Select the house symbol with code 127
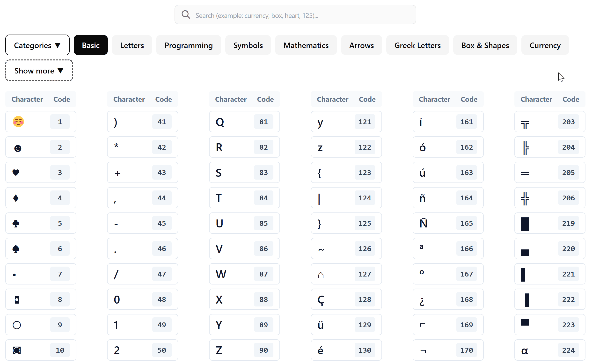Screen dimensions: 592x364 tap(321, 275)
